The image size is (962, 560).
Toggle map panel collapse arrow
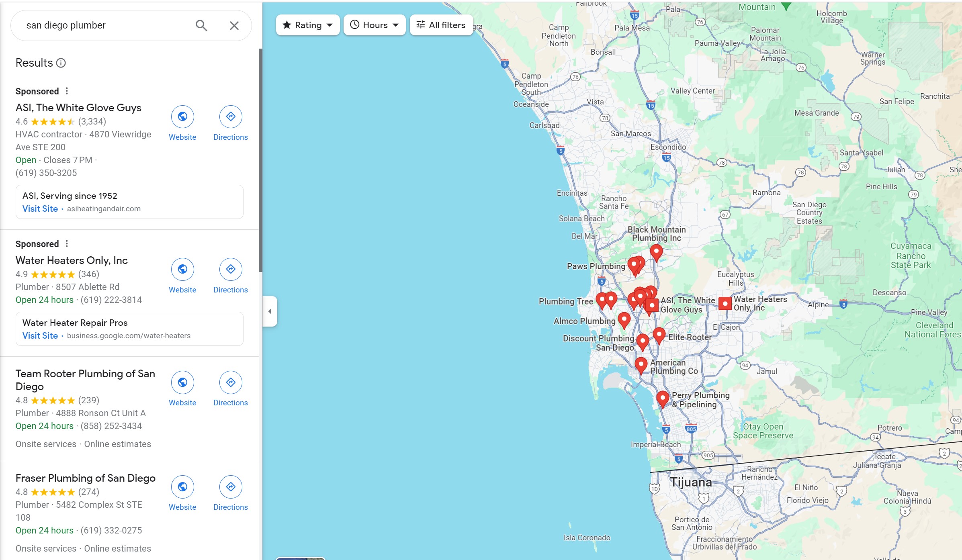point(270,311)
